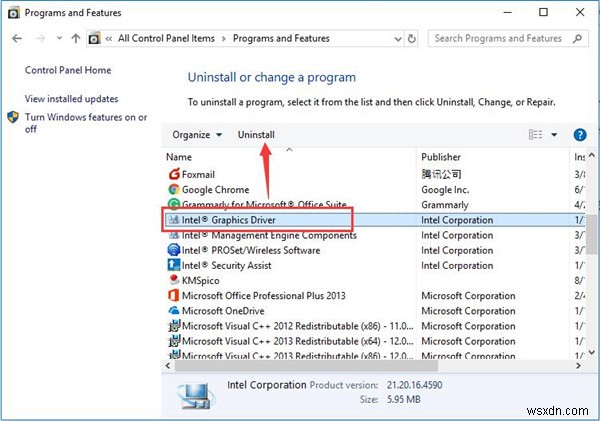Click the vertical scroll down arrow
This screenshot has height=421, width=600.
[x=592, y=352]
